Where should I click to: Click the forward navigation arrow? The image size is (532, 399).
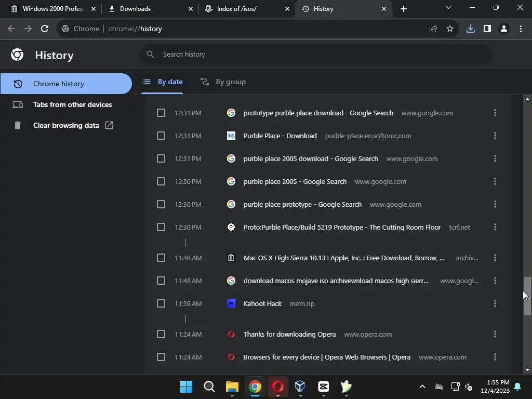coord(28,29)
